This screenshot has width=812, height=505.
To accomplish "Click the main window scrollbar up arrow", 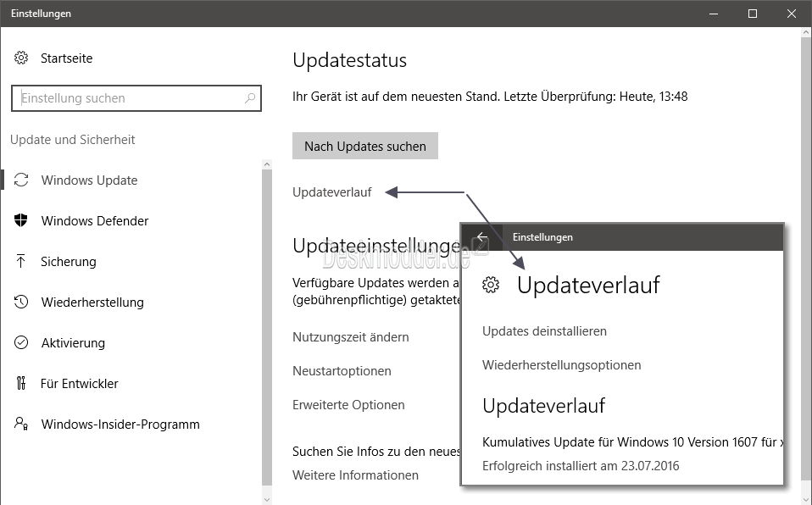I will 806,32.
